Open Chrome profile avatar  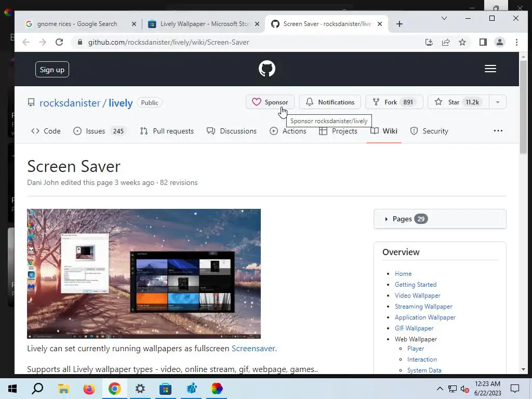499,42
